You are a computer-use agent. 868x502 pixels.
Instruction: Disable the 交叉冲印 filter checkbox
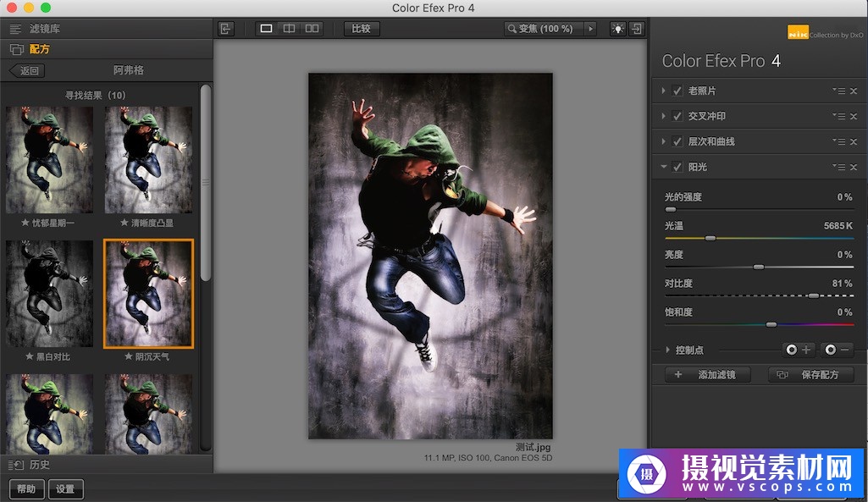click(x=677, y=117)
